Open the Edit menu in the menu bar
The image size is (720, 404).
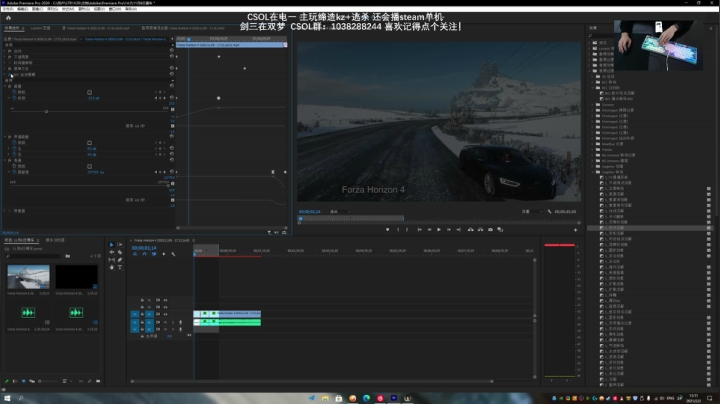point(22,9)
